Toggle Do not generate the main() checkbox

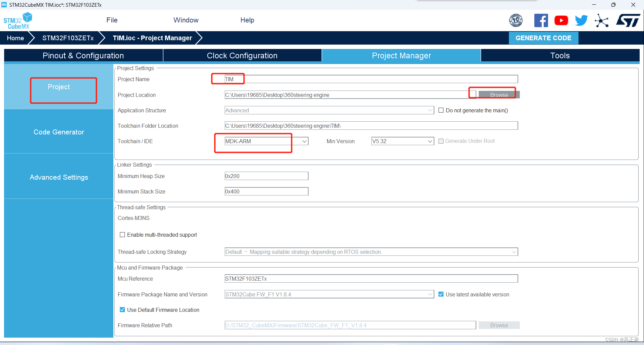(x=441, y=110)
